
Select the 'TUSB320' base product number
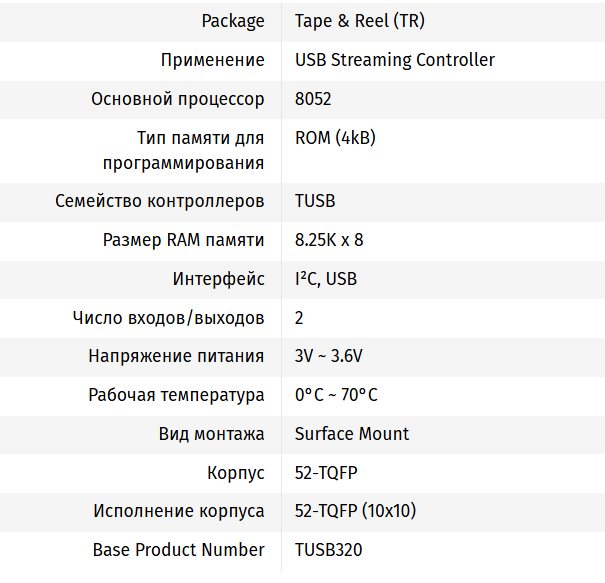329,550
